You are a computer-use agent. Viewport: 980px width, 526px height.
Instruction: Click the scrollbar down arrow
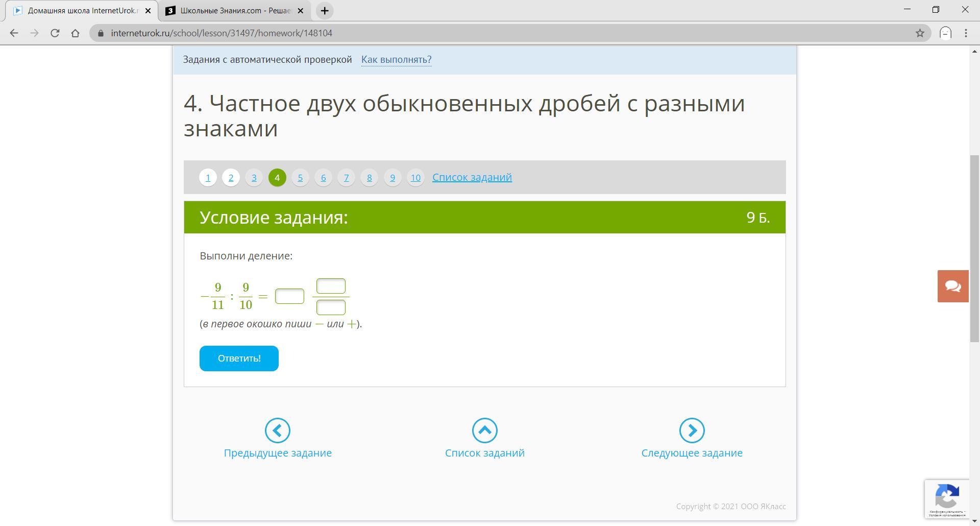[974, 521]
